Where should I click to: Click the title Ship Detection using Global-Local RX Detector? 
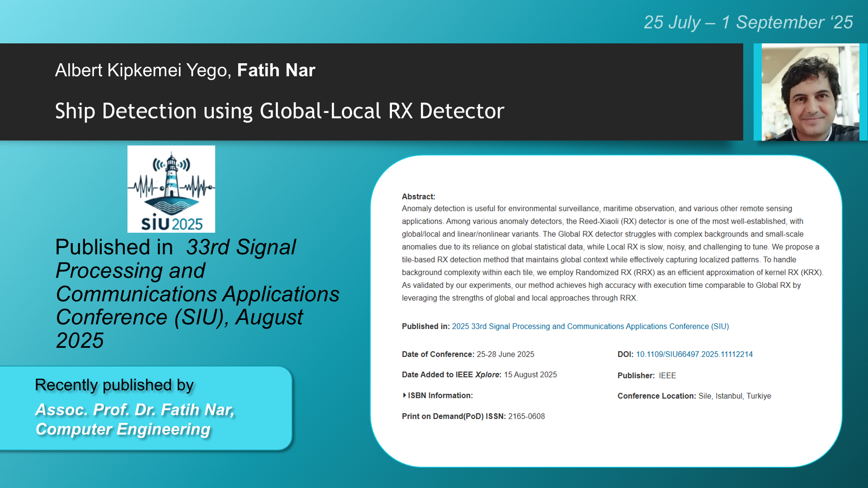[x=279, y=111]
